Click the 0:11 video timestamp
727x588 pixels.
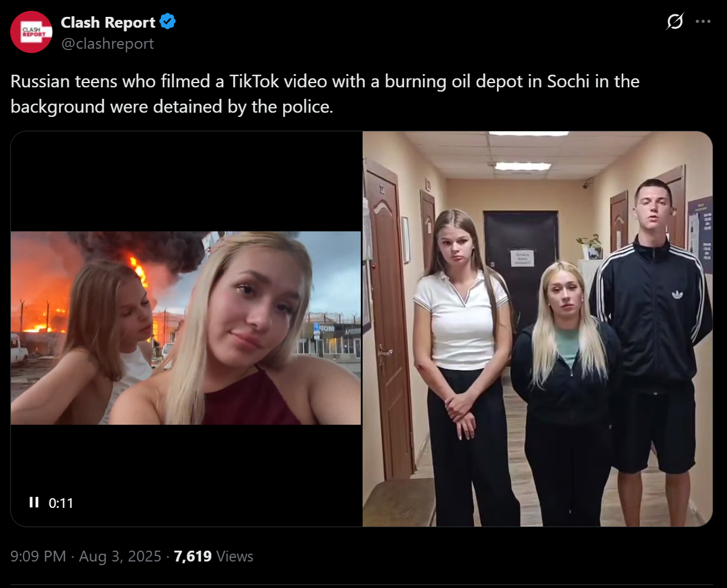point(61,503)
